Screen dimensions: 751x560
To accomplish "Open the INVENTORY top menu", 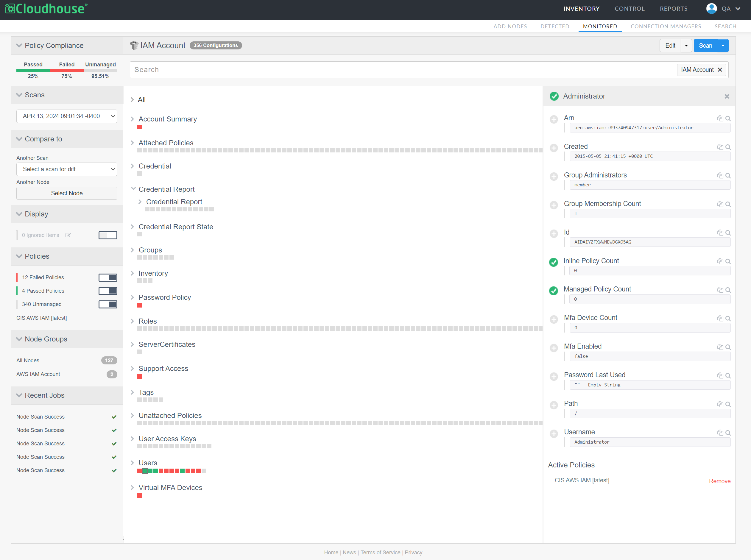I will tap(582, 9).
